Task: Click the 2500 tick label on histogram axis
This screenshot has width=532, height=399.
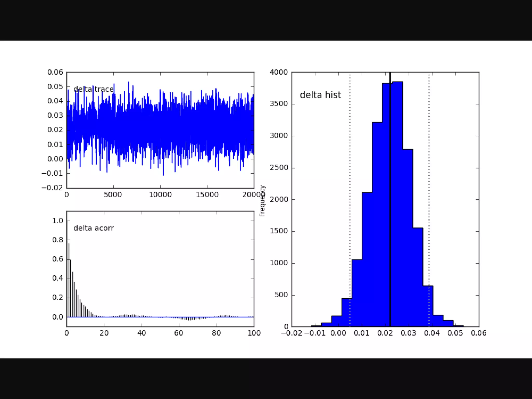Action: [x=279, y=168]
